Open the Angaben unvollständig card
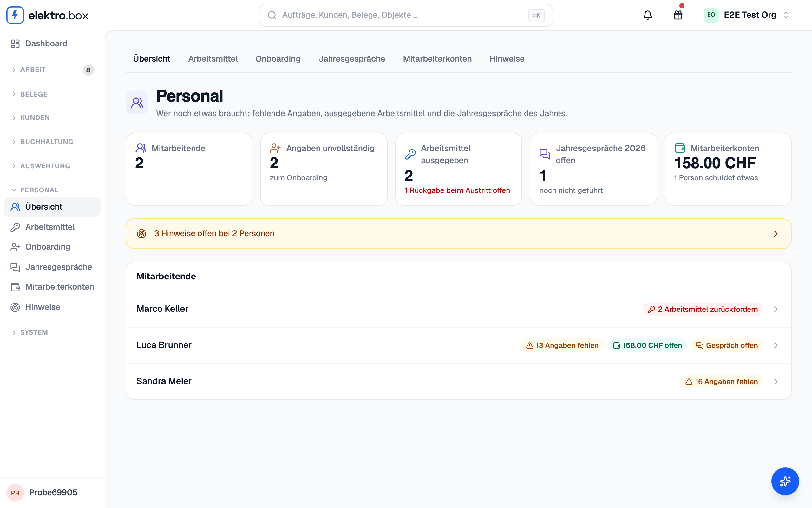Viewport: 812px width, 508px height. (x=324, y=169)
